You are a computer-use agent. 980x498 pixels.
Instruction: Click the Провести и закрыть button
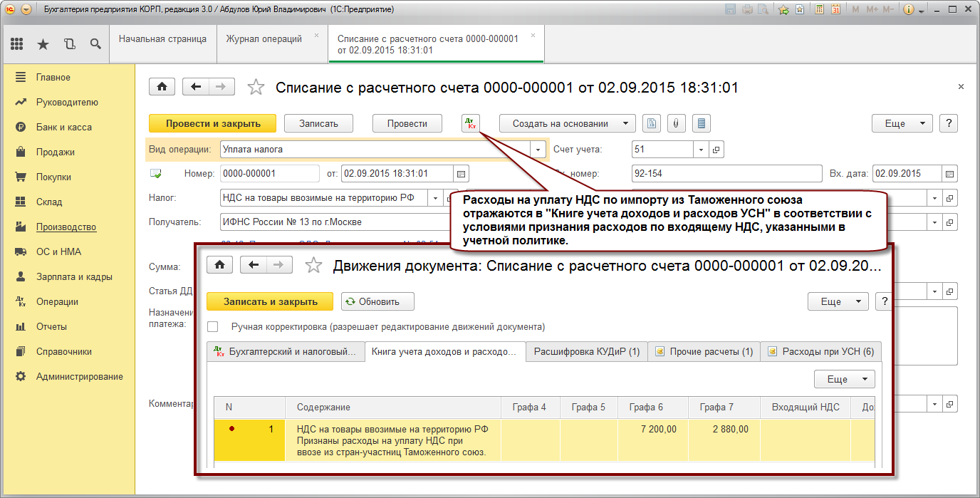click(213, 123)
